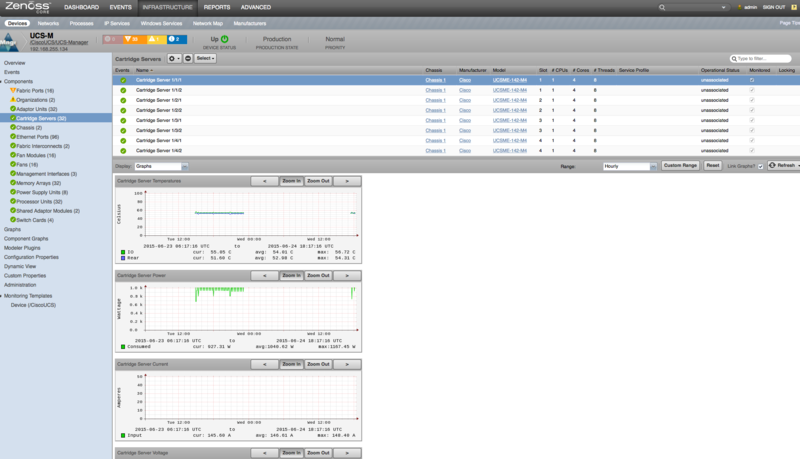Pan right on Cartridge Server Temperatures graph
800x459 pixels.
(x=347, y=181)
